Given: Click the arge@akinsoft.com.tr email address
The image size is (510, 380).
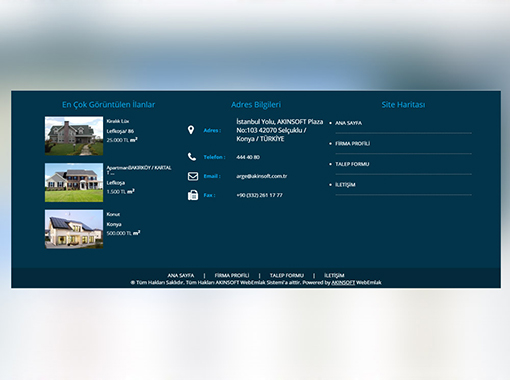Looking at the screenshot, I should point(262,176).
